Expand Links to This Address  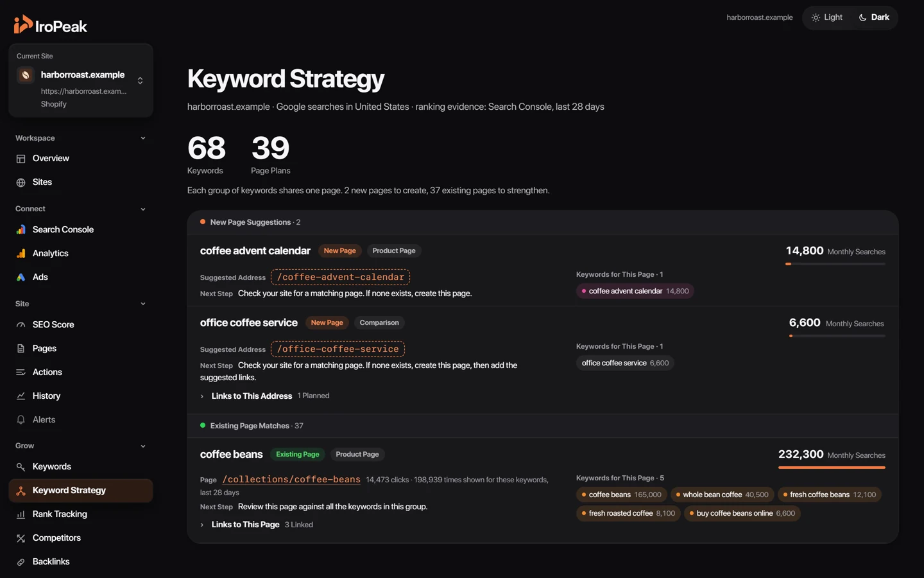tap(264, 396)
